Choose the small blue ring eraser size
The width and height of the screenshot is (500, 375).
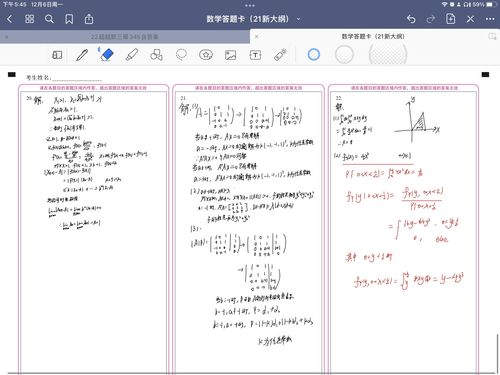(x=314, y=54)
